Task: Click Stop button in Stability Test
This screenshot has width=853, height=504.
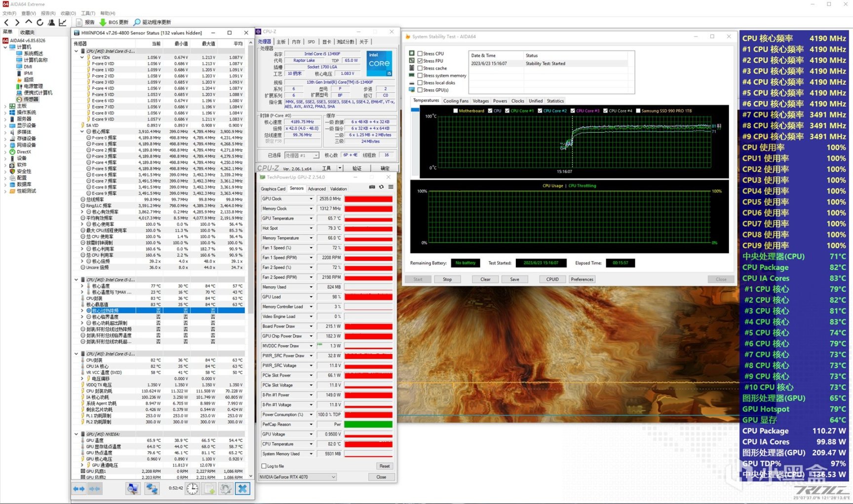Action: pos(447,279)
